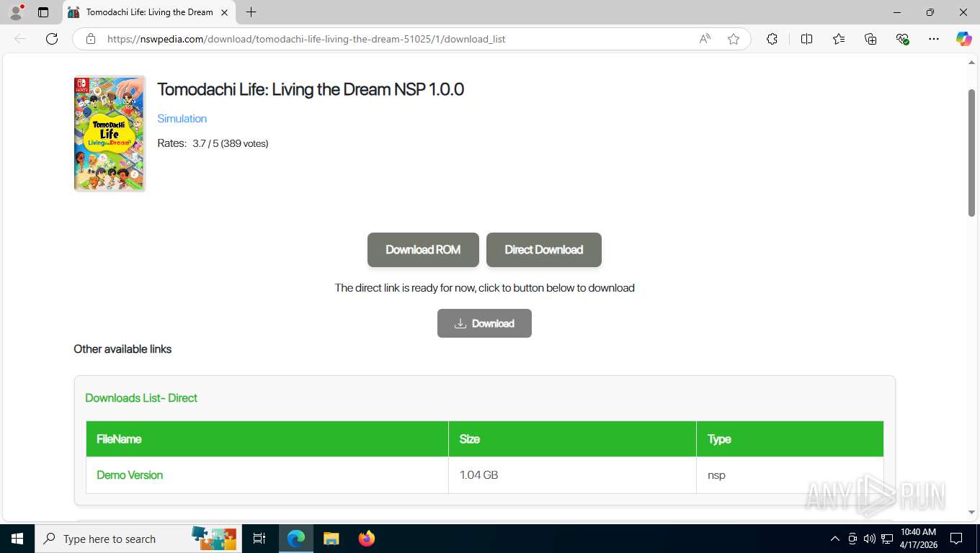Viewport: 980px width, 553px height.
Task: Open the Demo Version file link
Action: coord(130,475)
